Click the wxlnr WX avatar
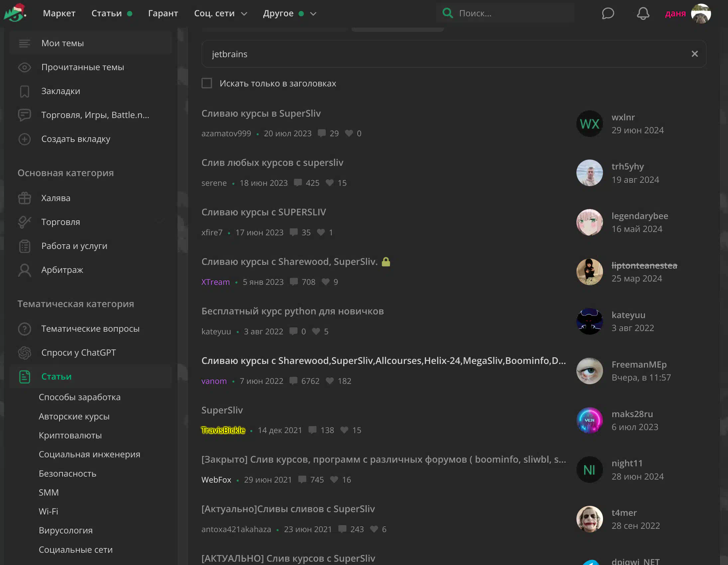 (x=589, y=124)
